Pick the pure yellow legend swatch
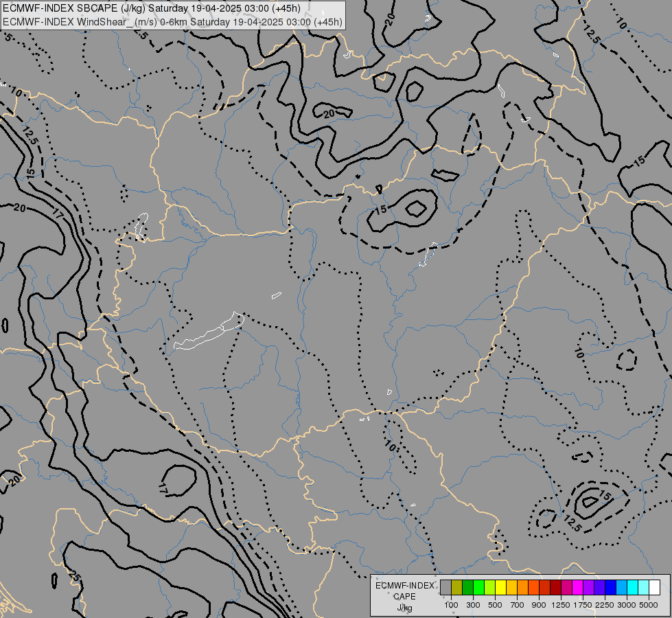The height and width of the screenshot is (618, 672). coord(500,588)
